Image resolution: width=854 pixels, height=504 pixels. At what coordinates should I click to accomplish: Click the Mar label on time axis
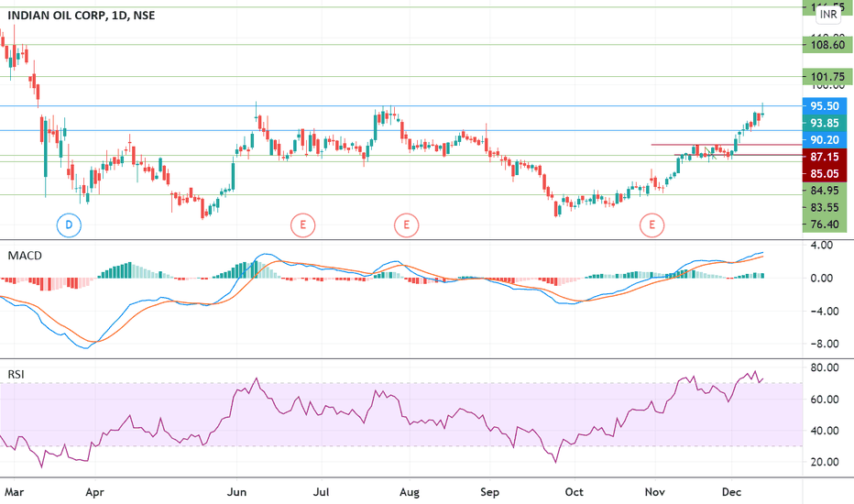[x=14, y=492]
